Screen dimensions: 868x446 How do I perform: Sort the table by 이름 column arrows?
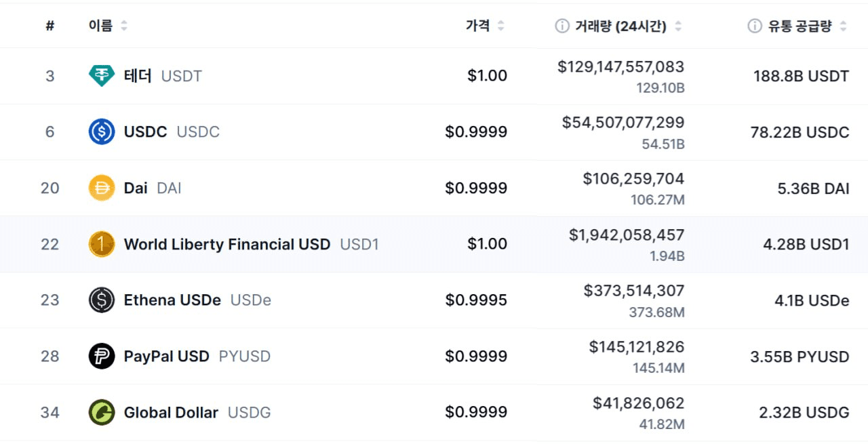click(124, 26)
